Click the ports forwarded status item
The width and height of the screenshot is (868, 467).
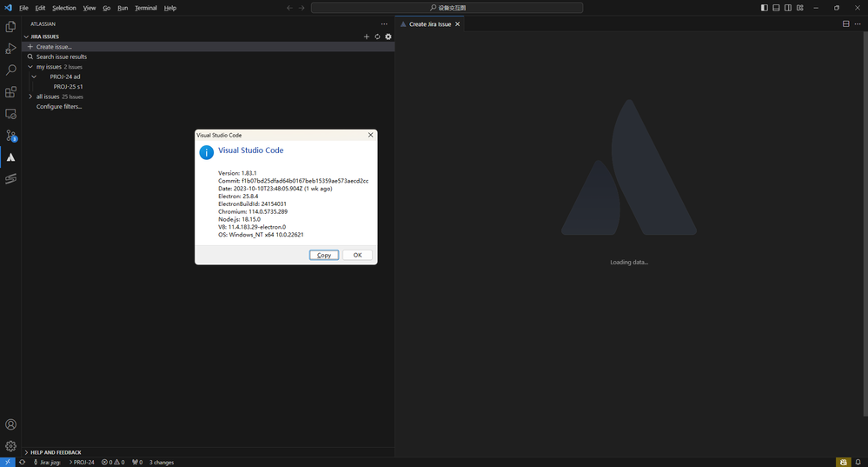pyautogui.click(x=137, y=462)
